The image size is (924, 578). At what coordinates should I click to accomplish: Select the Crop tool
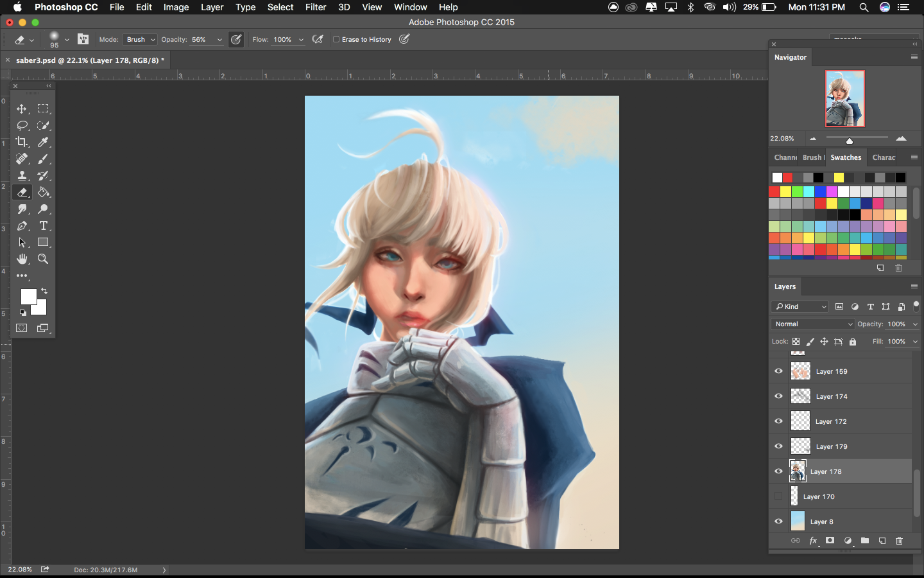click(x=22, y=142)
